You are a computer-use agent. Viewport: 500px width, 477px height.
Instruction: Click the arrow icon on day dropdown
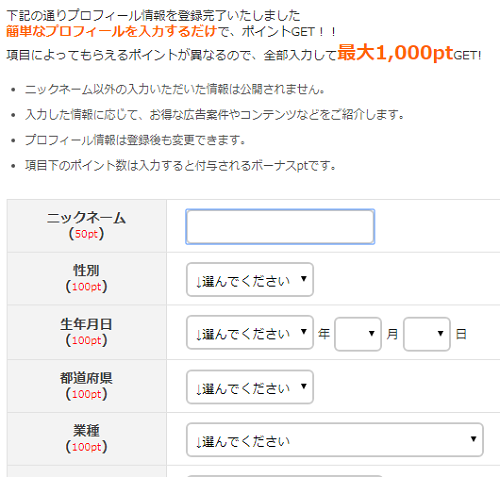click(x=440, y=333)
